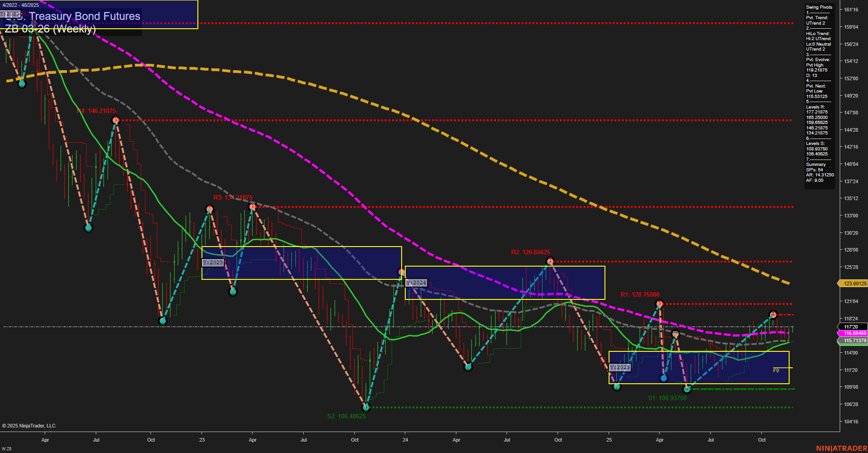This screenshot has height=453, width=868.
Task: Click the R4 pivot marker at 146.21875
Action: click(x=116, y=119)
